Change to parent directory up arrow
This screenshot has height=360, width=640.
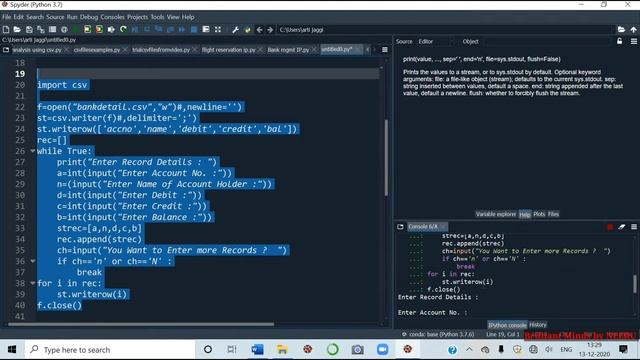point(633,29)
